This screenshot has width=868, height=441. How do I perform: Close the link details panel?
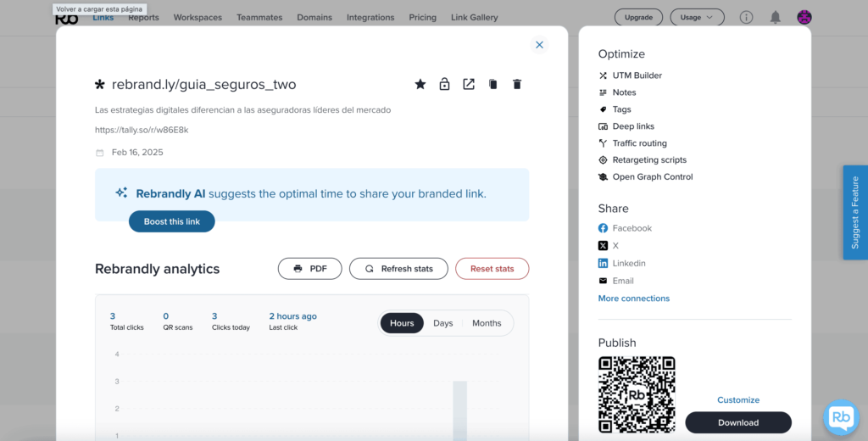539,45
